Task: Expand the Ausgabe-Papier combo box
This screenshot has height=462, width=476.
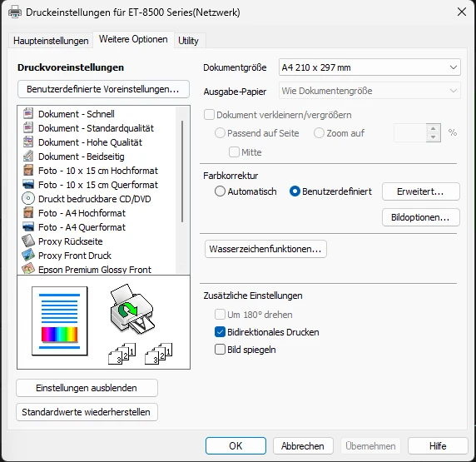Action: tap(369, 91)
